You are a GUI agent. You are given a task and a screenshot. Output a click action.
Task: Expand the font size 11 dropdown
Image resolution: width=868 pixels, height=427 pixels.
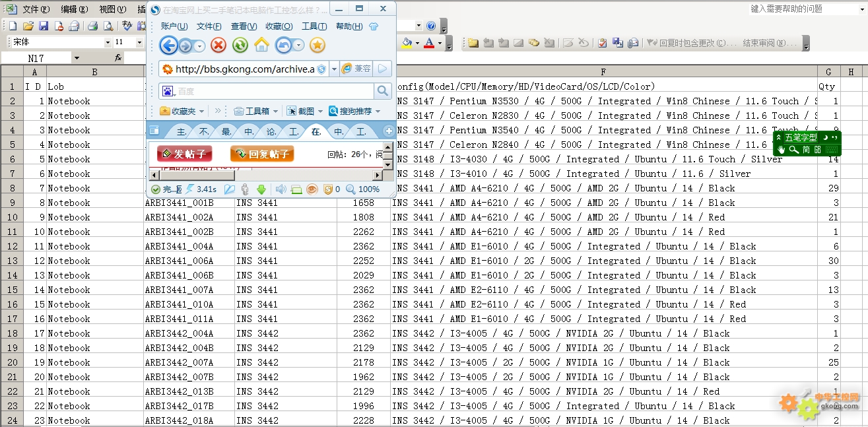click(139, 42)
